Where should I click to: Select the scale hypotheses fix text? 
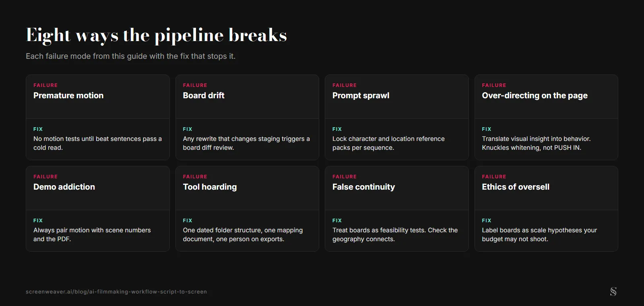539,234
